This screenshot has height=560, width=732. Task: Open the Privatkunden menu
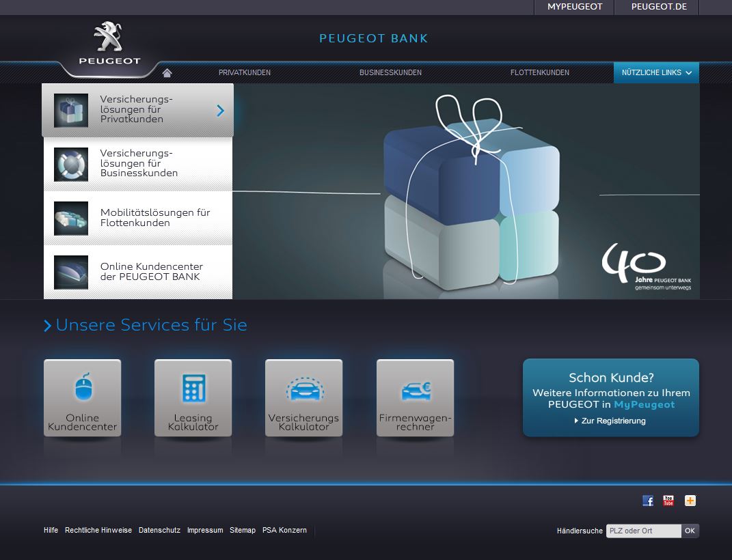[x=245, y=73]
